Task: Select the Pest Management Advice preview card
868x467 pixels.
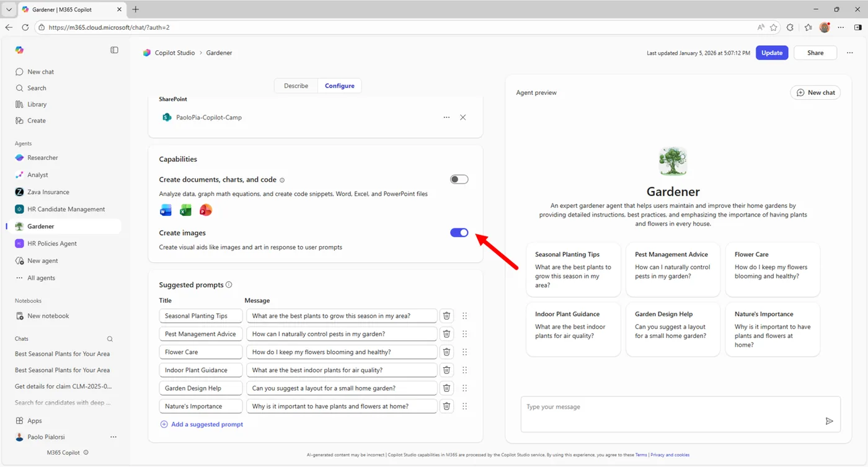Action: [673, 270]
